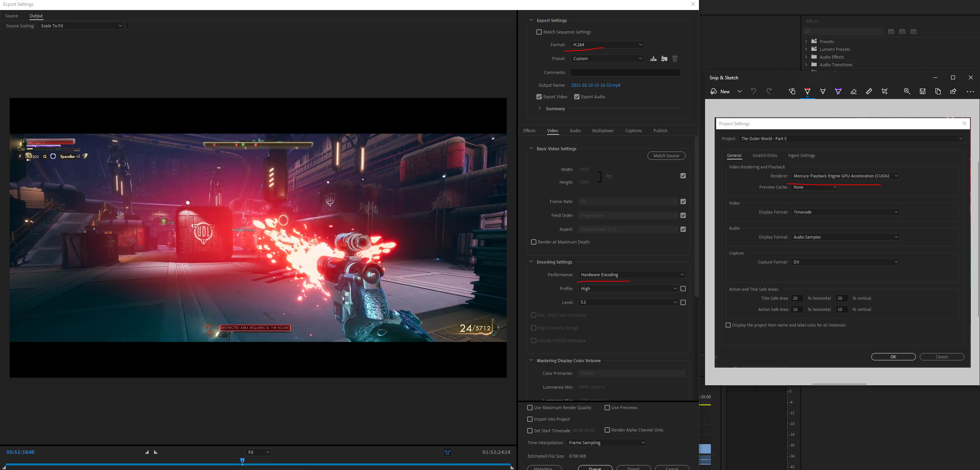Image resolution: width=980 pixels, height=470 pixels.
Task: Open Renderer dropdown in Project Settings
Action: point(845,176)
